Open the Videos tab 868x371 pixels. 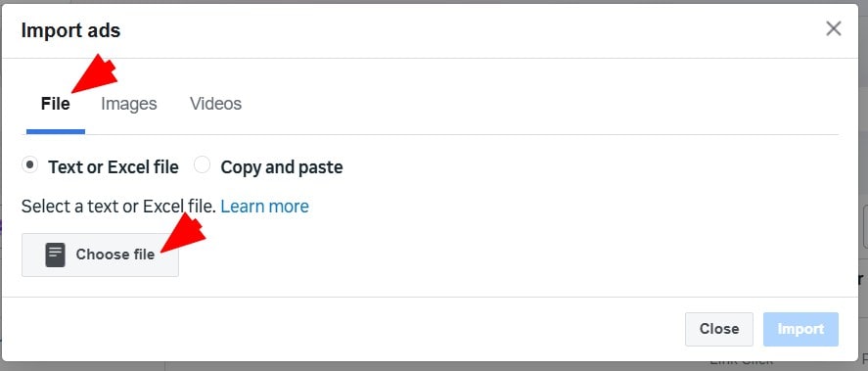point(215,104)
